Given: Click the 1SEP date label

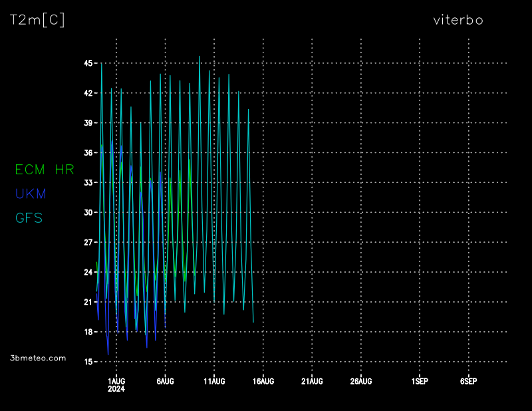Looking at the screenshot, I should 420,381.
